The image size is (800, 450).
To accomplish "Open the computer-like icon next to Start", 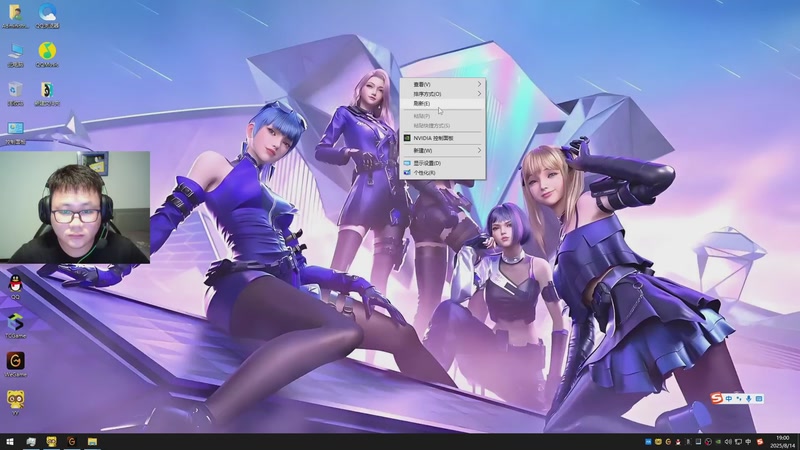I will coord(31,442).
